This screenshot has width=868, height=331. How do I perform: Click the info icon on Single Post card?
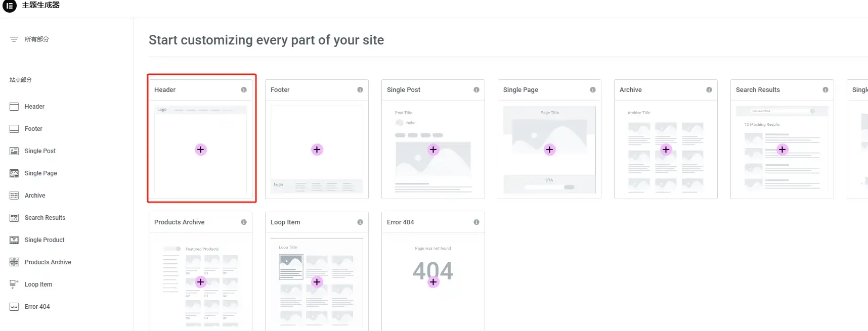(x=476, y=90)
